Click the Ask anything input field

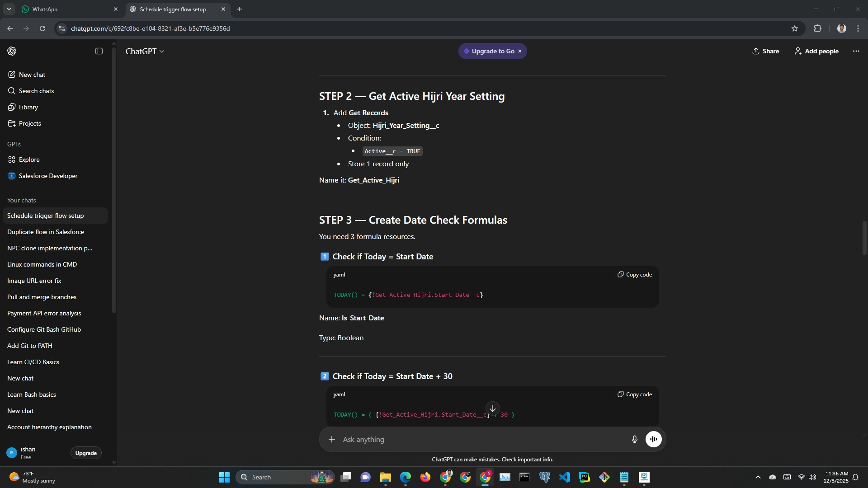pyautogui.click(x=479, y=439)
